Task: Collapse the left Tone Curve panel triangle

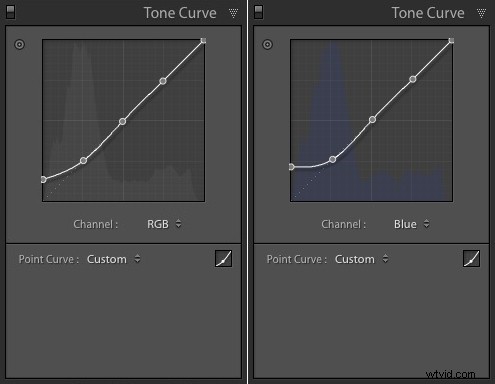Action: [233, 13]
